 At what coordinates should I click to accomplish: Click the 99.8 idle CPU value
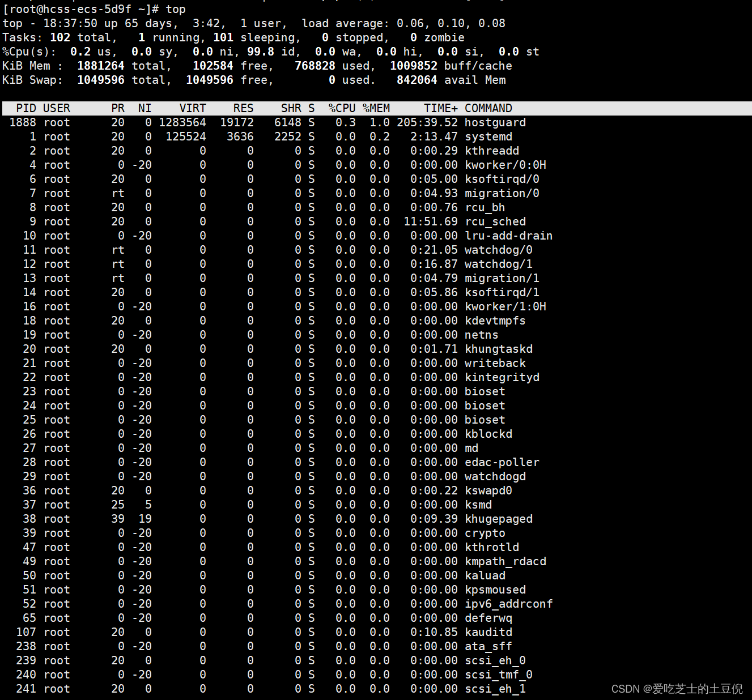[x=261, y=52]
